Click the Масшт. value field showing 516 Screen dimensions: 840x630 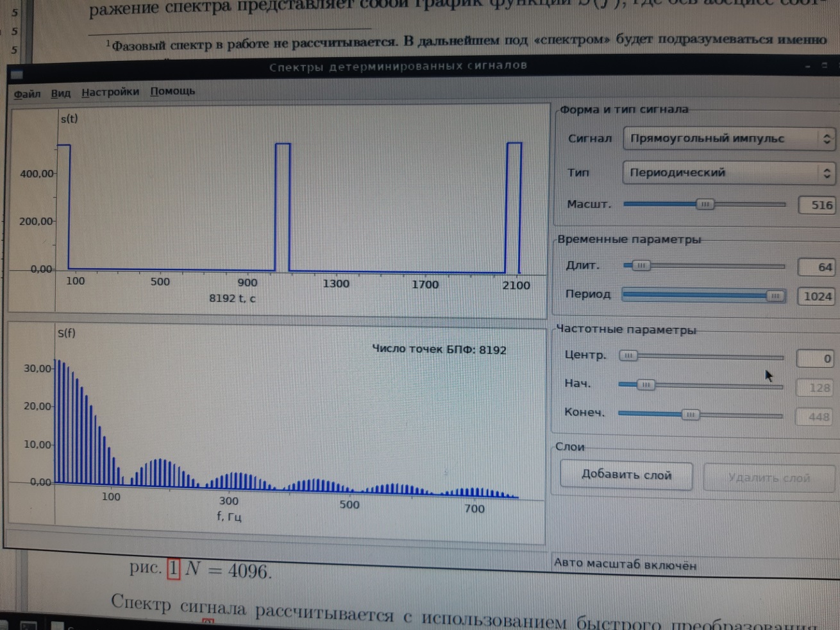(817, 205)
